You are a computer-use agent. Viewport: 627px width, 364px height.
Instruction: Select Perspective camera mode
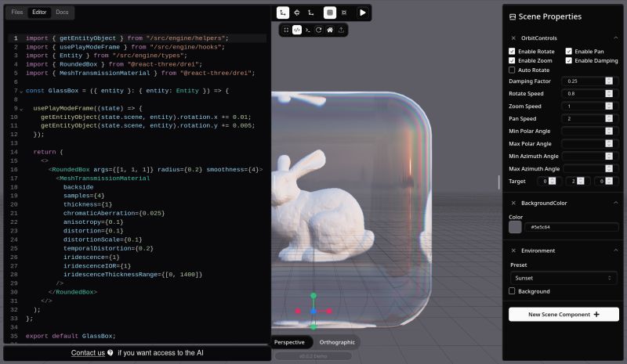click(x=289, y=342)
